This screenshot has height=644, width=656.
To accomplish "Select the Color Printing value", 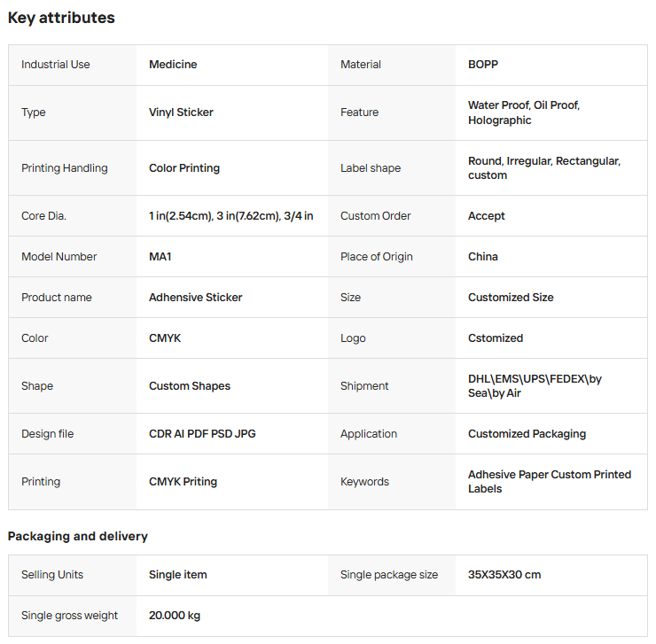I will tap(184, 168).
